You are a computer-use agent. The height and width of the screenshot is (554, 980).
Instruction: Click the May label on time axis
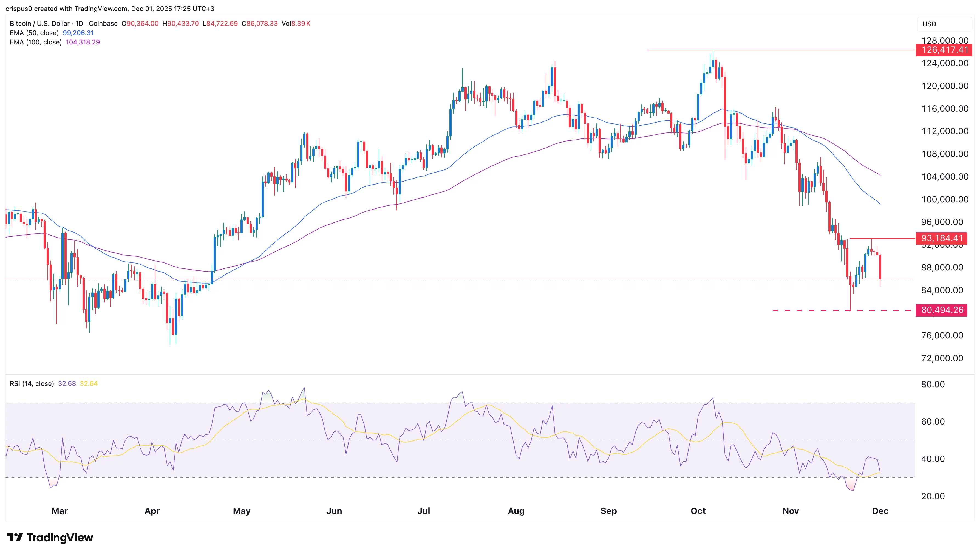[x=242, y=511]
